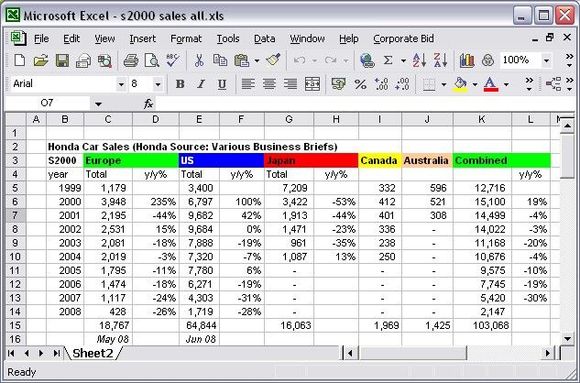Open the Arial font name dropdown
Viewport: 580px width, 383px height.
pyautogui.click(x=121, y=84)
